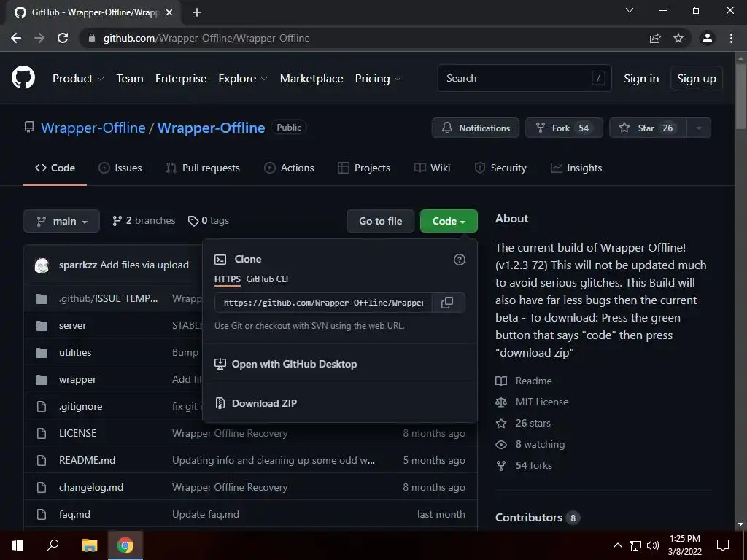Click the clone URL text field
Viewport: 747px width, 560px height.
(323, 303)
